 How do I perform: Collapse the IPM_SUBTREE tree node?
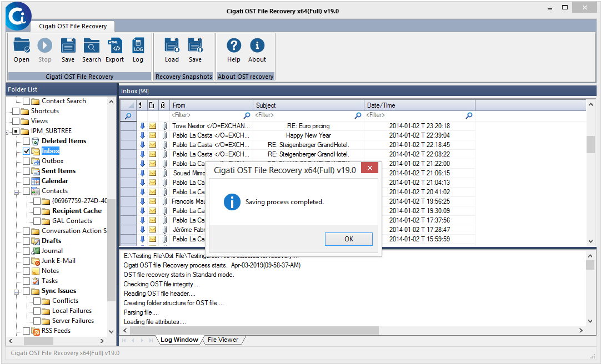(x=7, y=133)
